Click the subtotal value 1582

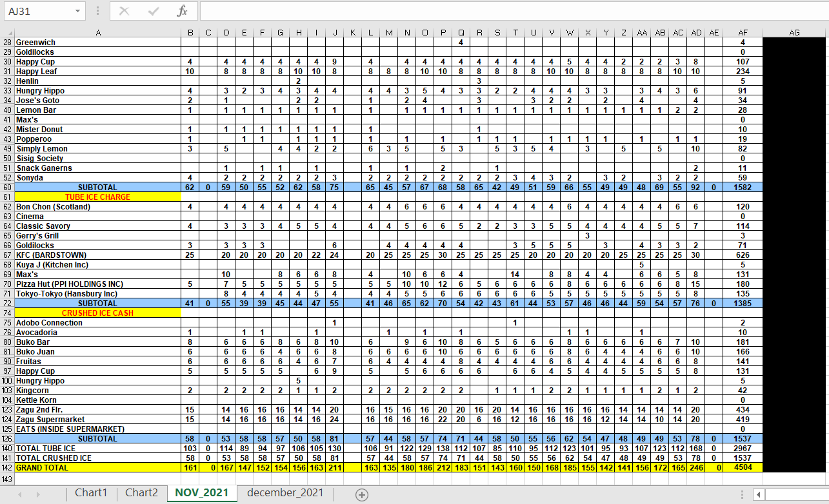point(743,188)
